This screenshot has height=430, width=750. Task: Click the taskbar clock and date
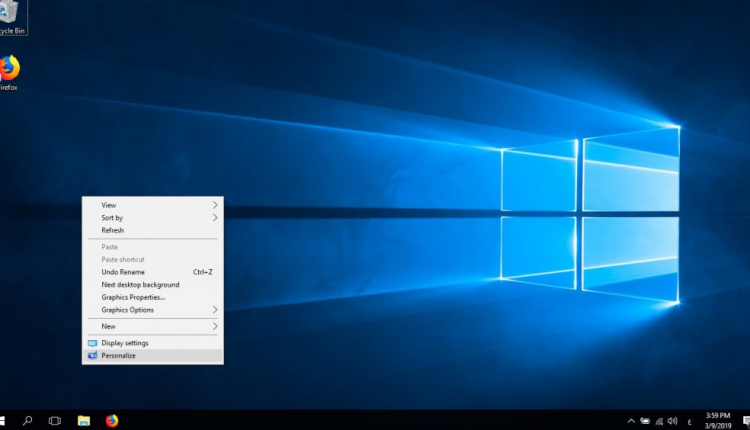(x=717, y=420)
